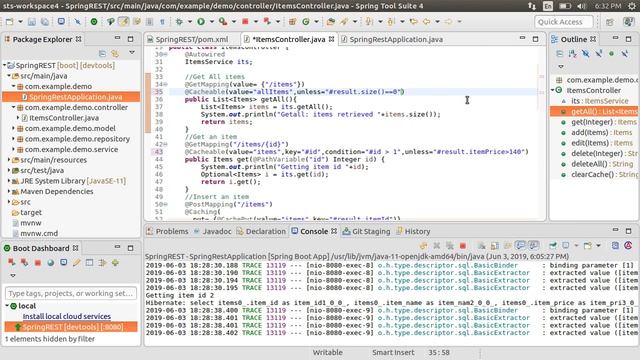Screen dimensions: 640x360
Task: Click the green Boot Dashboard icon in main toolbar
Action: [94, 22]
